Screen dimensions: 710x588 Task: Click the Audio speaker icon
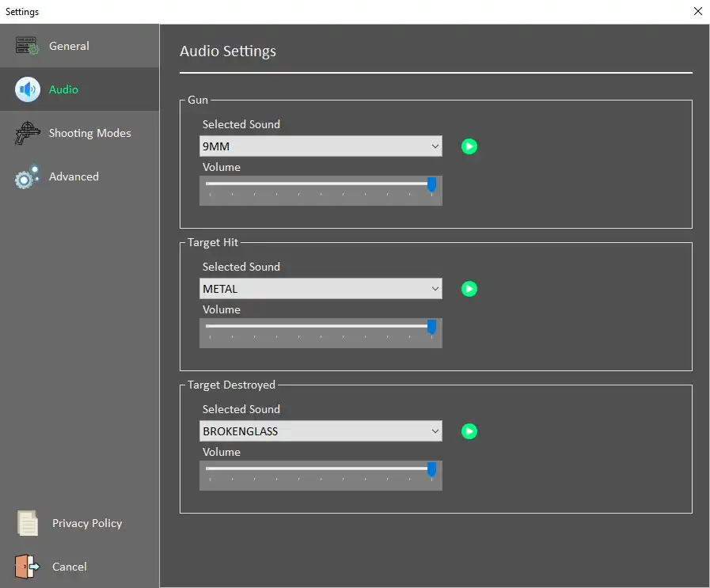pyautogui.click(x=27, y=89)
